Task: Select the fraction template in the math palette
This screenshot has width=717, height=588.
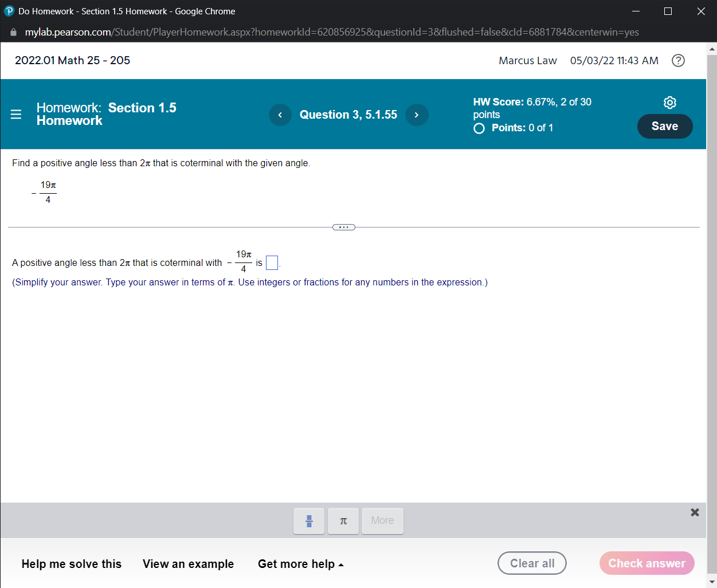Action: 309,520
